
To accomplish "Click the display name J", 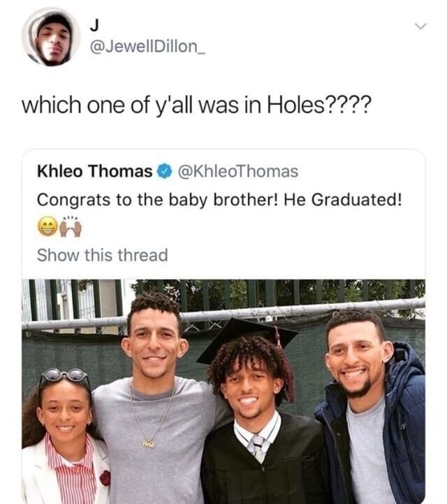I will 94,25.
